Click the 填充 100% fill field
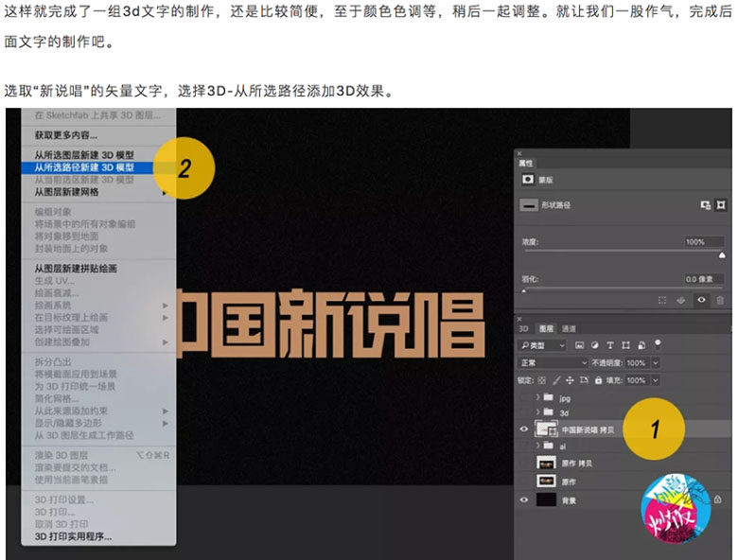Viewport: 738px width, 560px height. coord(637,380)
